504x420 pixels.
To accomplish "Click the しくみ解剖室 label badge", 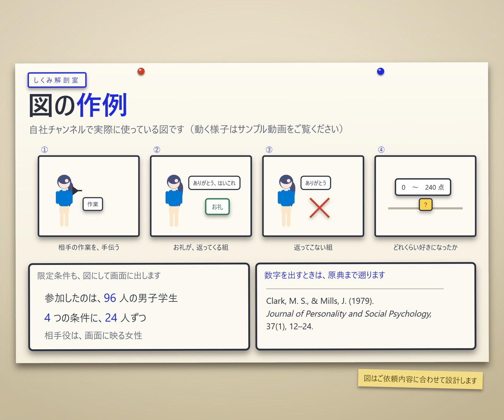I will (57, 80).
